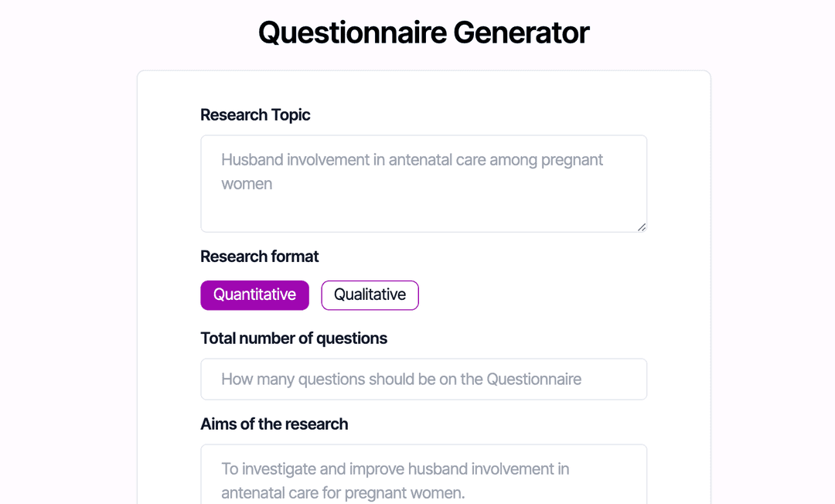This screenshot has width=835, height=504.
Task: Click the word "Questionnaire" in the page heading
Action: 352,33
